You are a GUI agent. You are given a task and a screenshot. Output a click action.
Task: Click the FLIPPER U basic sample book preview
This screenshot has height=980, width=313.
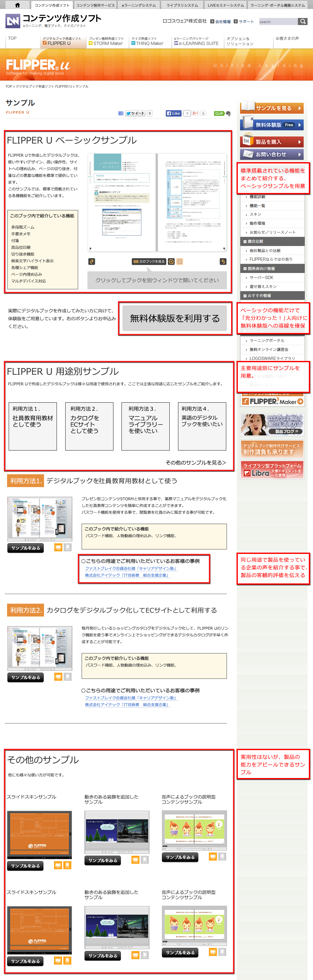point(157,202)
